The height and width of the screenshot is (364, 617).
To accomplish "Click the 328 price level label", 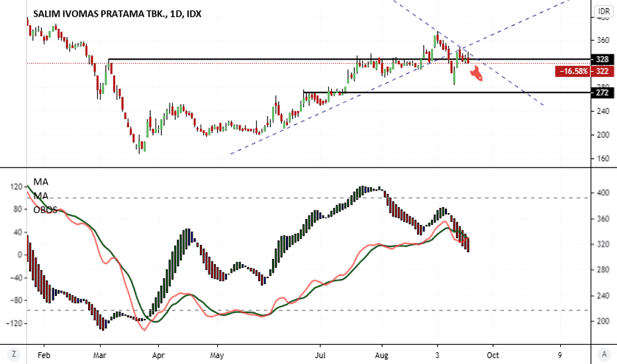I will point(602,60).
